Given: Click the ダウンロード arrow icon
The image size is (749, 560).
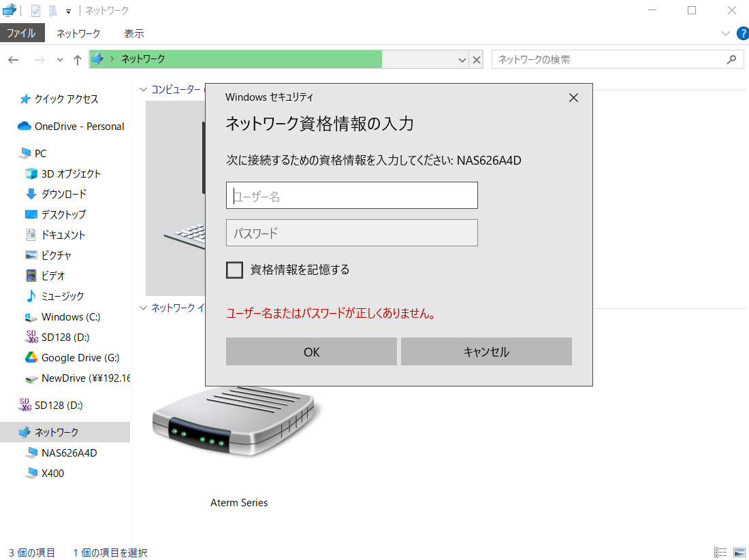Looking at the screenshot, I should tap(31, 194).
